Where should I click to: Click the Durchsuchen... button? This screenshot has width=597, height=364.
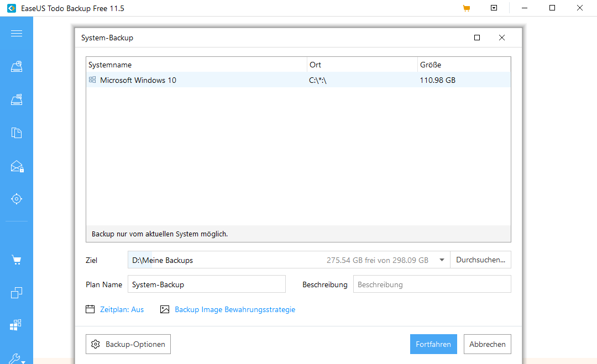point(480,260)
